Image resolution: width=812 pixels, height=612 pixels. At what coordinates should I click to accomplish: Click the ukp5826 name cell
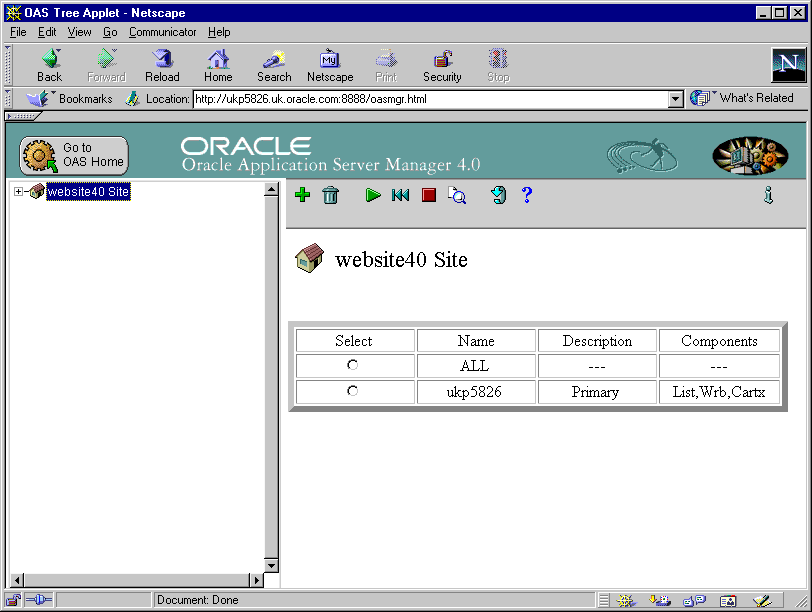pos(476,392)
